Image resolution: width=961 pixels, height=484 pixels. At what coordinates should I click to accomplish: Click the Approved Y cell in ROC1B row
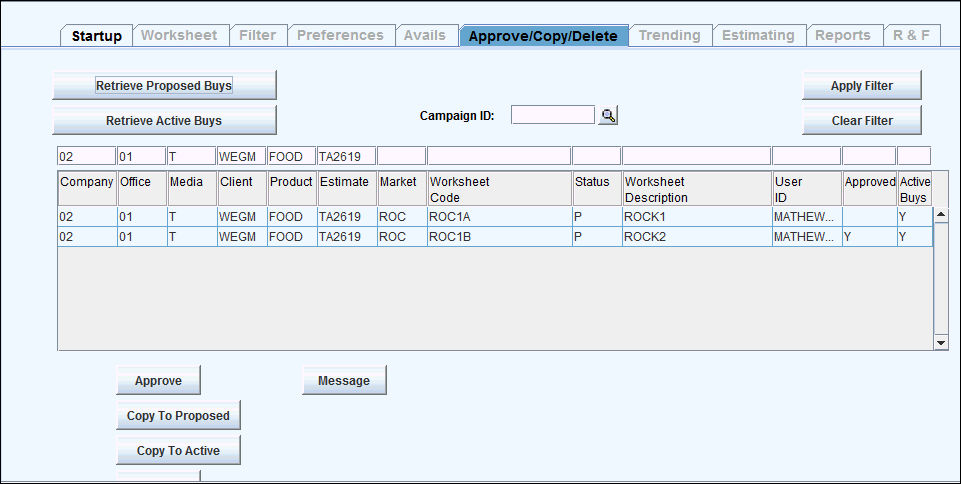(x=869, y=236)
